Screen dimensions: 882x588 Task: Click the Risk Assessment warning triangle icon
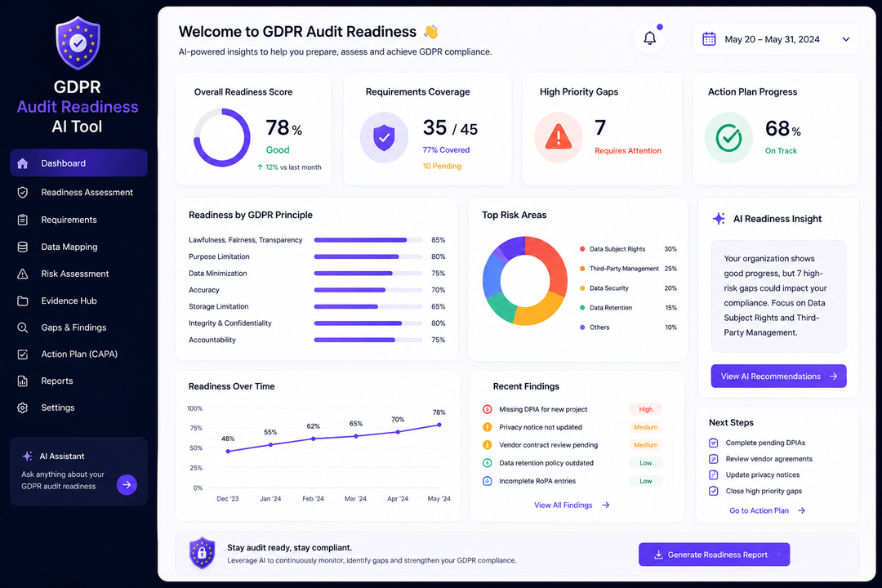(23, 274)
